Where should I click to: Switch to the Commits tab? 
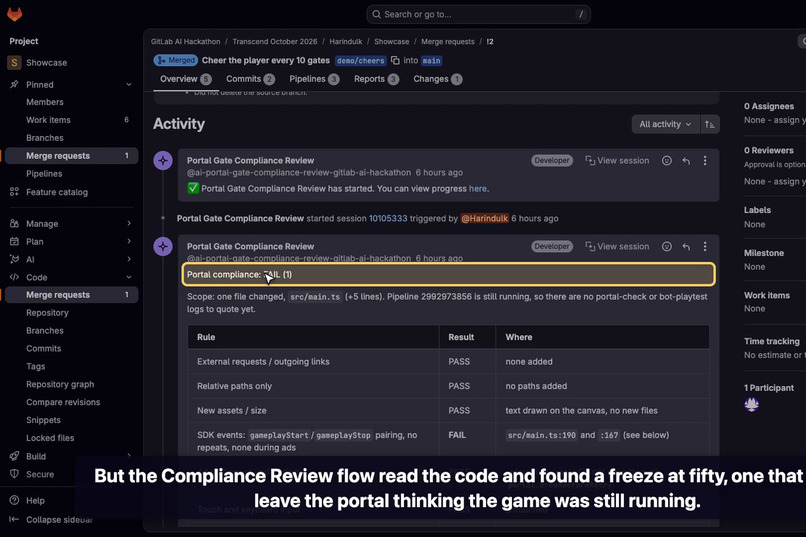pyautogui.click(x=250, y=79)
